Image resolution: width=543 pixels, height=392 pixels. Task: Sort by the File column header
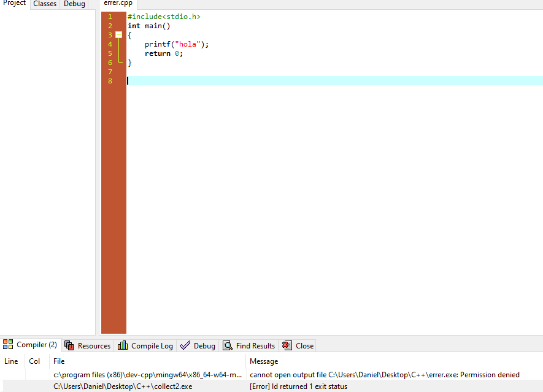59,361
